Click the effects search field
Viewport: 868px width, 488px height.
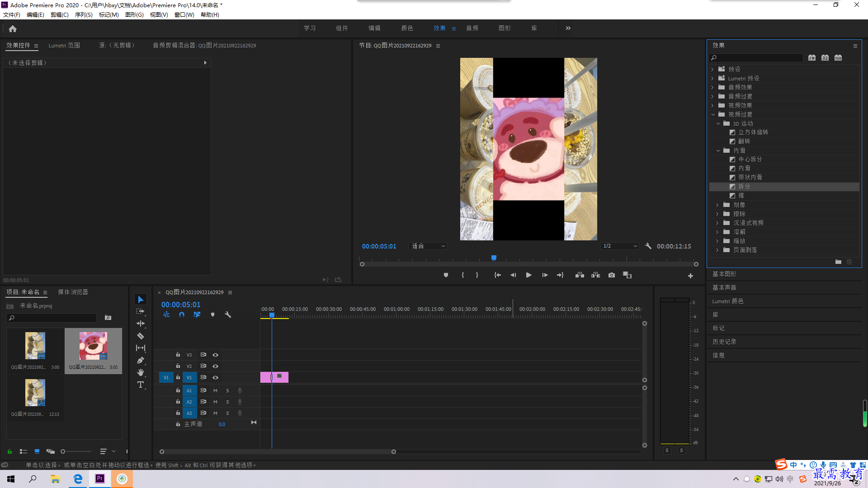pyautogui.click(x=756, y=58)
